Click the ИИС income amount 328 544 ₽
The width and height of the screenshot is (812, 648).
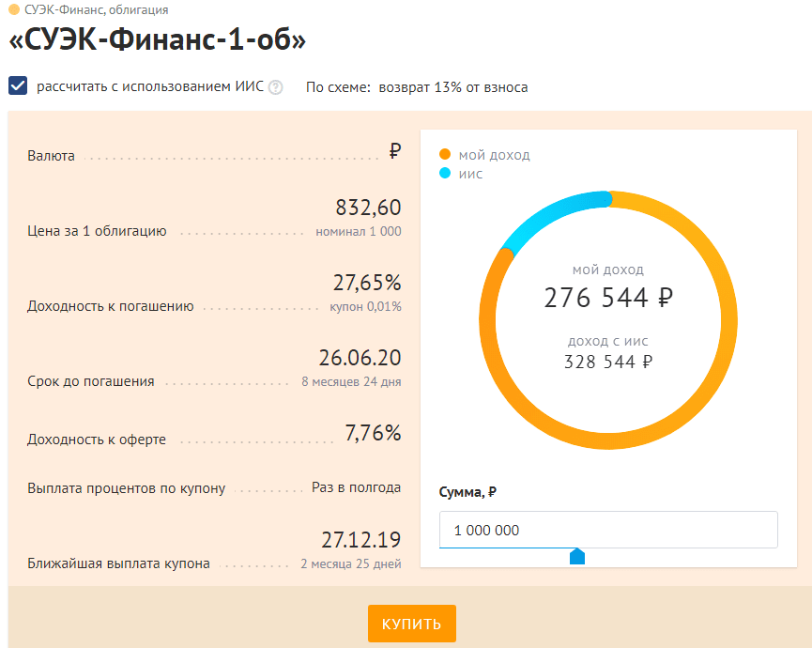608,362
